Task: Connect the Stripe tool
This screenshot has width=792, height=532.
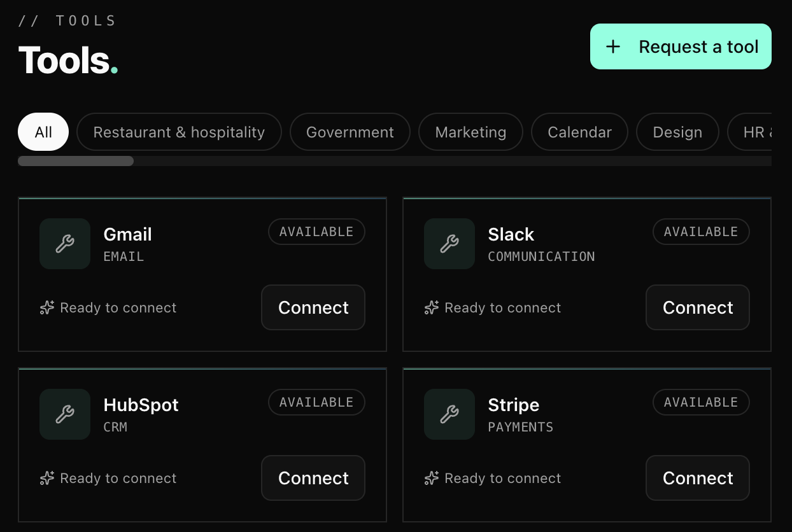Action: (698, 478)
